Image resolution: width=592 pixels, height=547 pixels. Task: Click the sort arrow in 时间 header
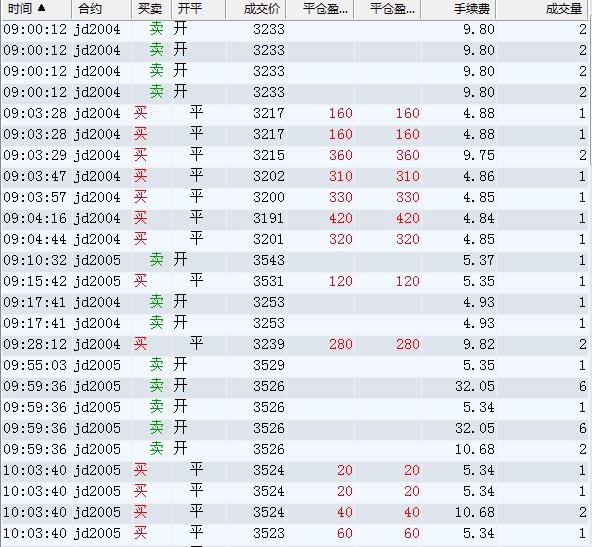(42, 8)
